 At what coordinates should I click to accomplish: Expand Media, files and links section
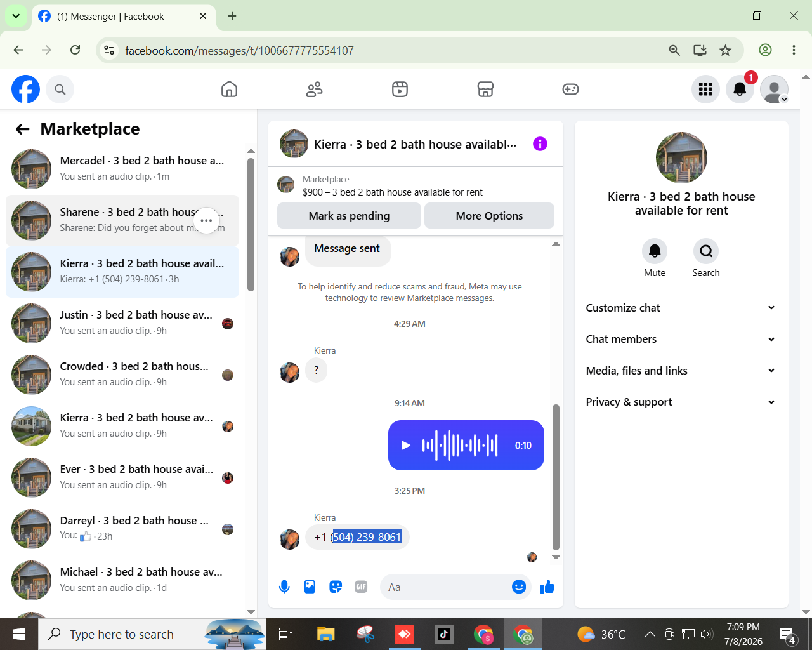681,371
